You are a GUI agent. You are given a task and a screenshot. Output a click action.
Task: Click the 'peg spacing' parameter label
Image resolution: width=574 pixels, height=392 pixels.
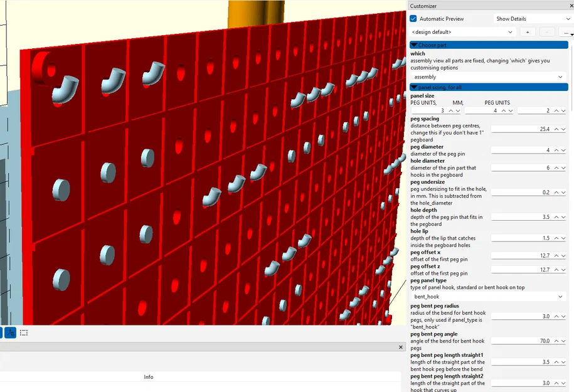click(x=425, y=119)
